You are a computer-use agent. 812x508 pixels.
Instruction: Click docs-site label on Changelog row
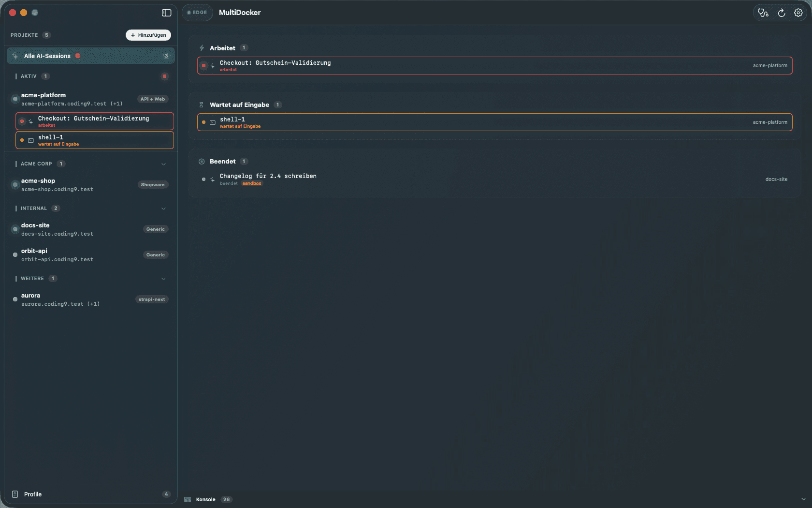(776, 179)
